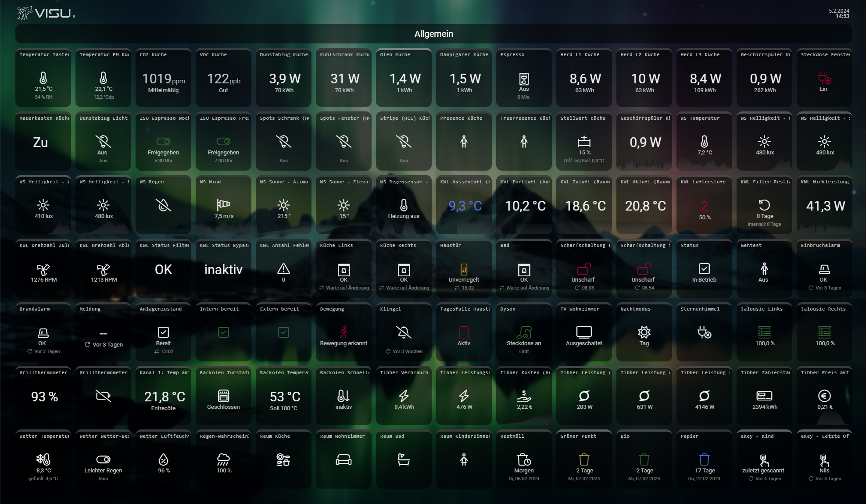Viewport: 866px width, 504px height.
Task: Click the red Scharfschaltung Unscharf 08:03 lock
Action: pyautogui.click(x=583, y=268)
